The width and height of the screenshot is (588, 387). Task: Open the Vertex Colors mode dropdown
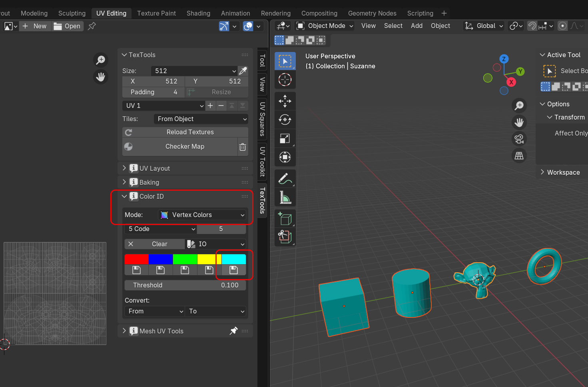203,215
